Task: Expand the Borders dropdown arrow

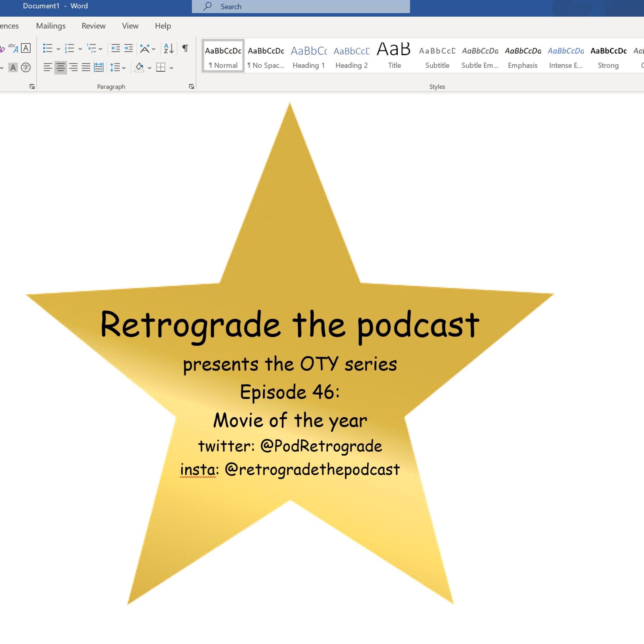Action: (x=171, y=68)
